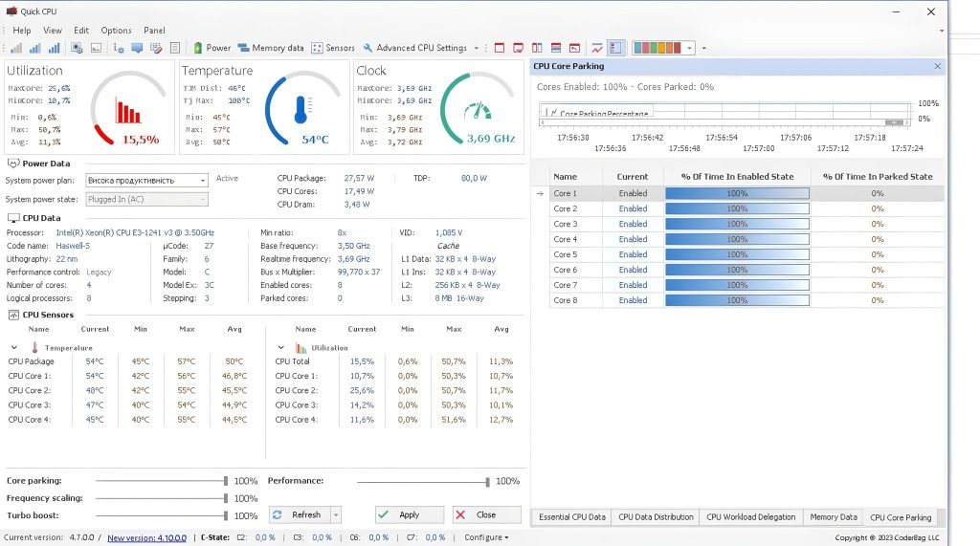Click the Clock speedometer gauge icon
Viewport: 980px width, 546px height.
click(478, 110)
